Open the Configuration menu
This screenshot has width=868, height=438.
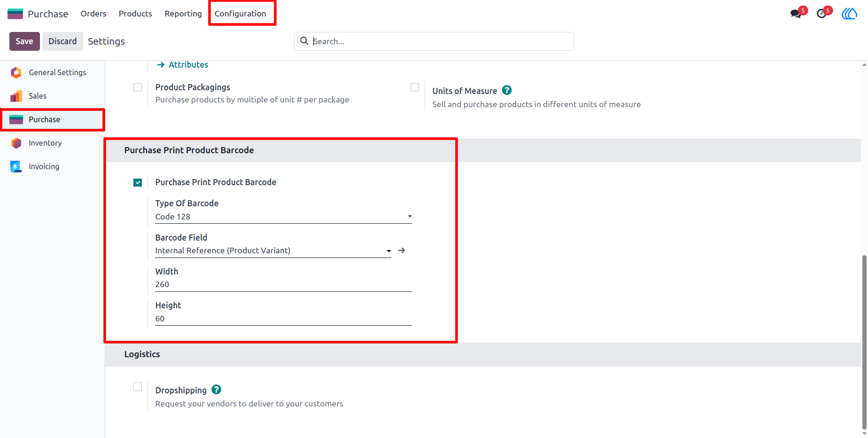240,14
